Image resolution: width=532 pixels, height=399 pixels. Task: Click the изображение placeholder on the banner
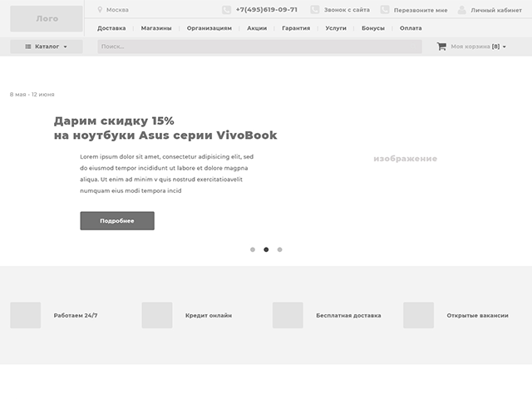[406, 159]
